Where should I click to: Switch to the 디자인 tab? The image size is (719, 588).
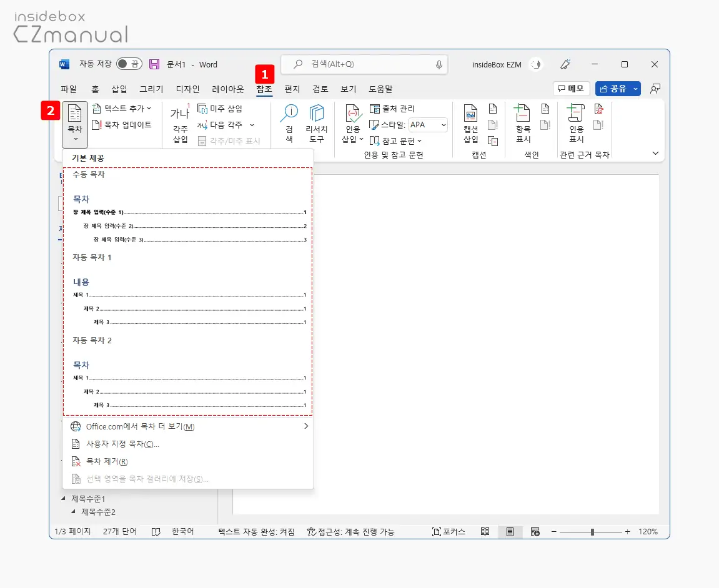187,89
